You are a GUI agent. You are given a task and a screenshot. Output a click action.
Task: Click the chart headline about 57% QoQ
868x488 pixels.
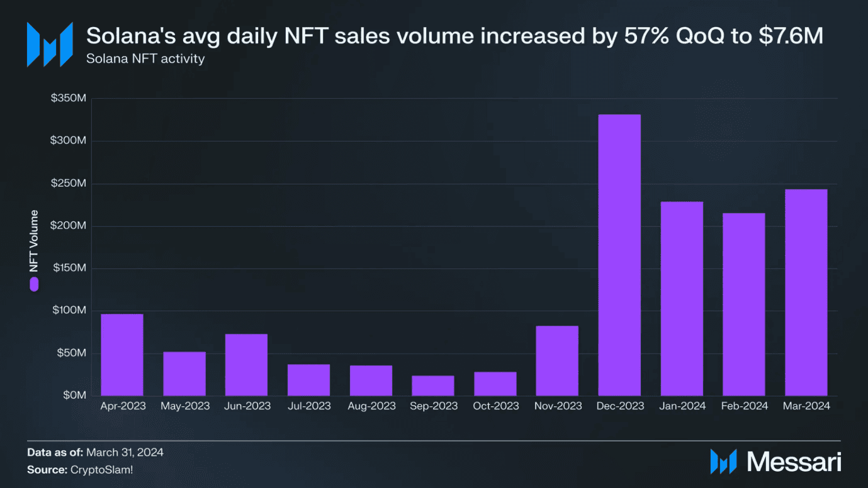[454, 36]
